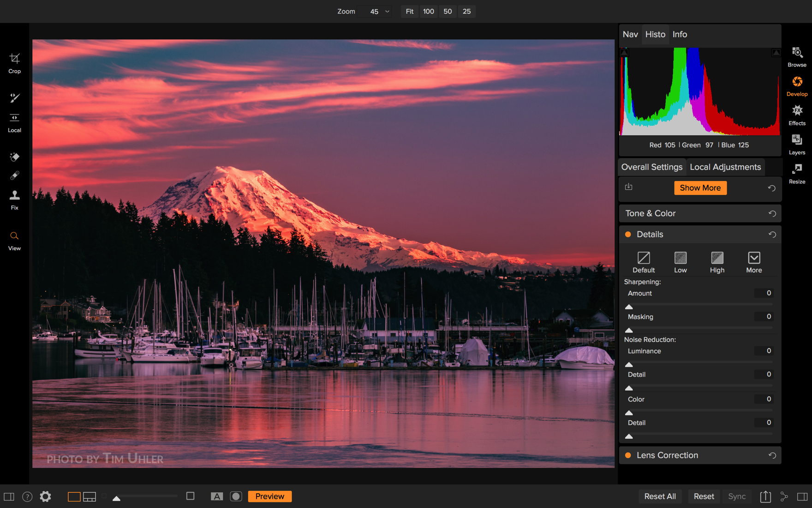Image resolution: width=812 pixels, height=508 pixels.
Task: Switch to the Nav tab
Action: (630, 34)
